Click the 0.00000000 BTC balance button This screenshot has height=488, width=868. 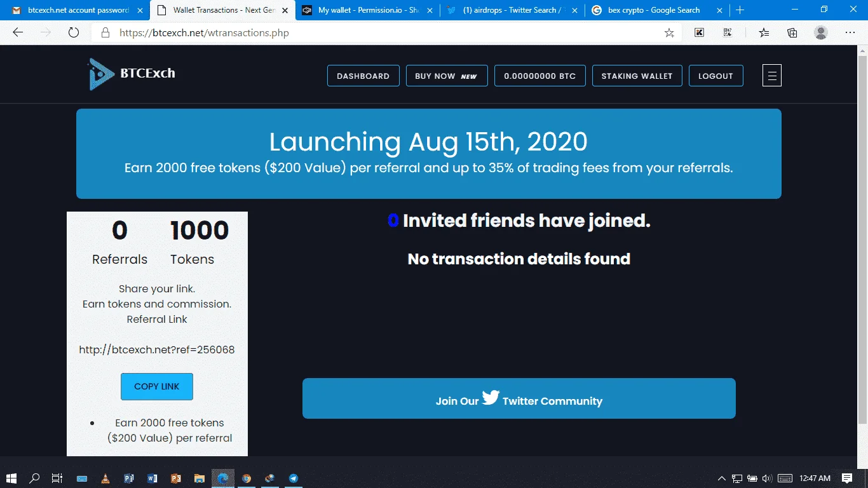click(x=540, y=76)
